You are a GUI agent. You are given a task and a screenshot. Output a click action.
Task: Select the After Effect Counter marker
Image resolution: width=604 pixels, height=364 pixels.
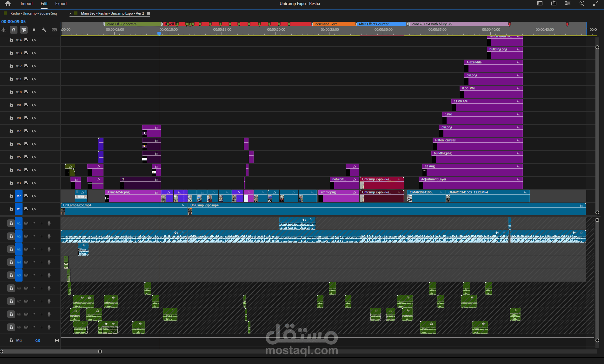[381, 24]
